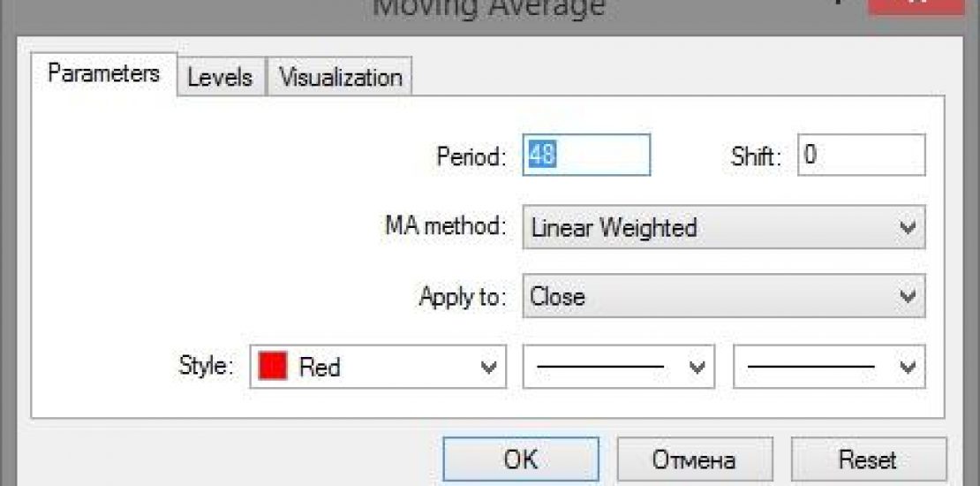Expand the line width dropdown ending Style row
Image resolution: width=980 pixels, height=486 pixels.
click(x=829, y=367)
